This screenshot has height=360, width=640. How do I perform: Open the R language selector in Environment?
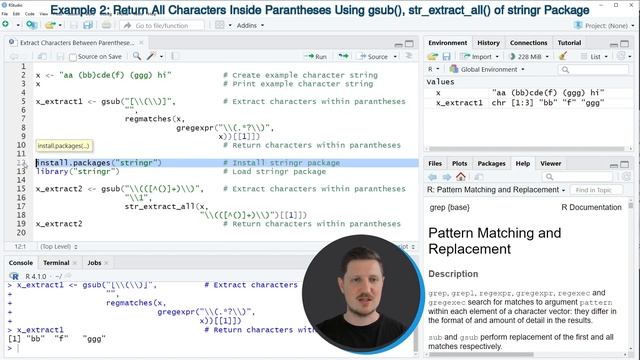pos(433,69)
